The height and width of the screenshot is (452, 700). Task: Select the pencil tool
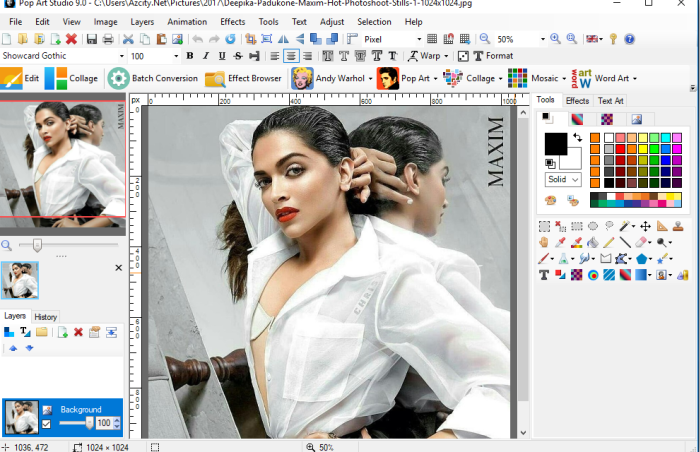[x=608, y=243]
